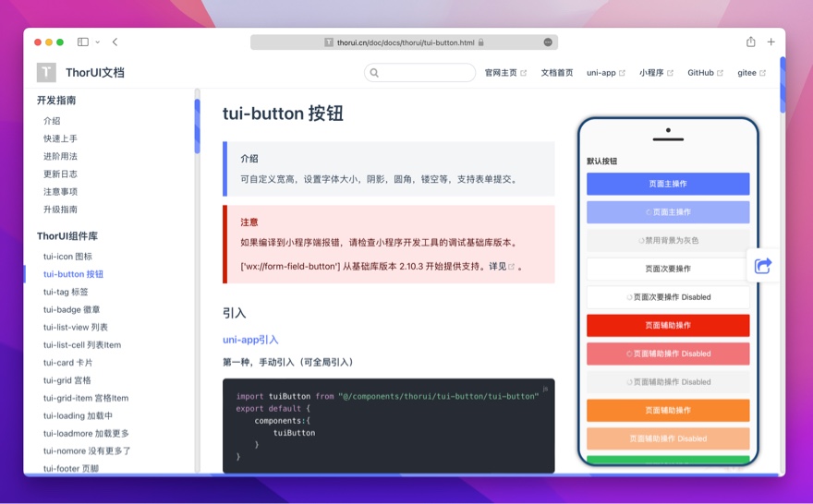813x504 pixels.
Task: Open a new tab with plus icon
Action: click(x=771, y=42)
